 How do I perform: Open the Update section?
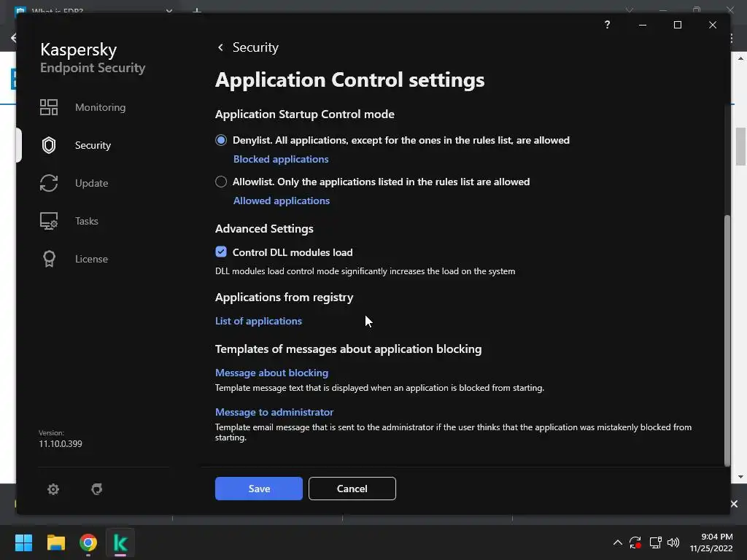(x=91, y=183)
